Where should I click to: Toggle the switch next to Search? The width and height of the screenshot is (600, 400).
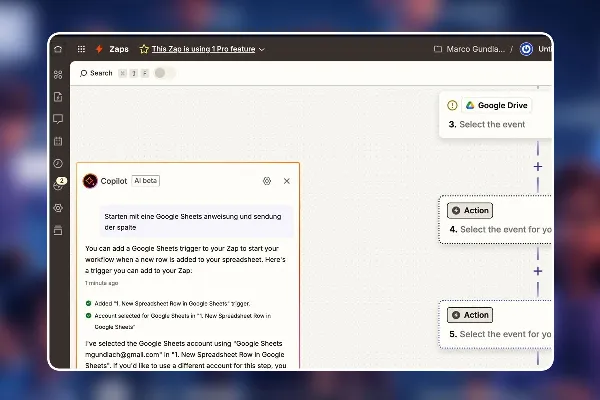tap(165, 73)
